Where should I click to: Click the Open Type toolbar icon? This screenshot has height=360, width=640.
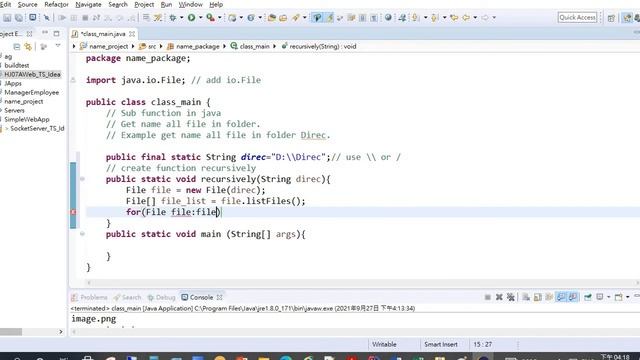pos(271,18)
